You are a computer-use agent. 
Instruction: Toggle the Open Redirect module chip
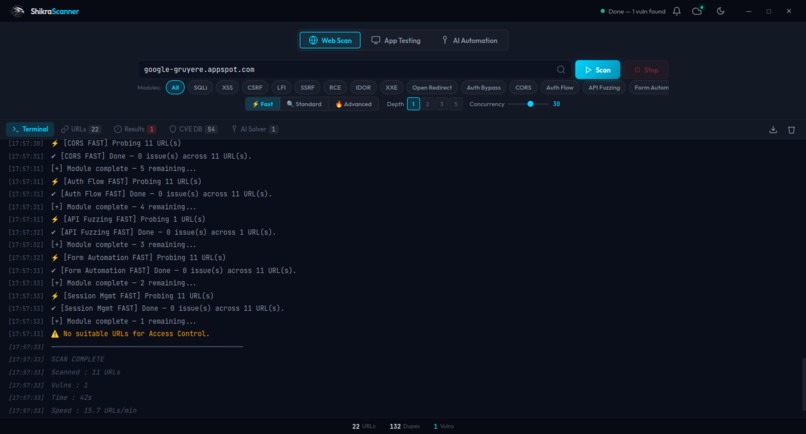(x=432, y=87)
